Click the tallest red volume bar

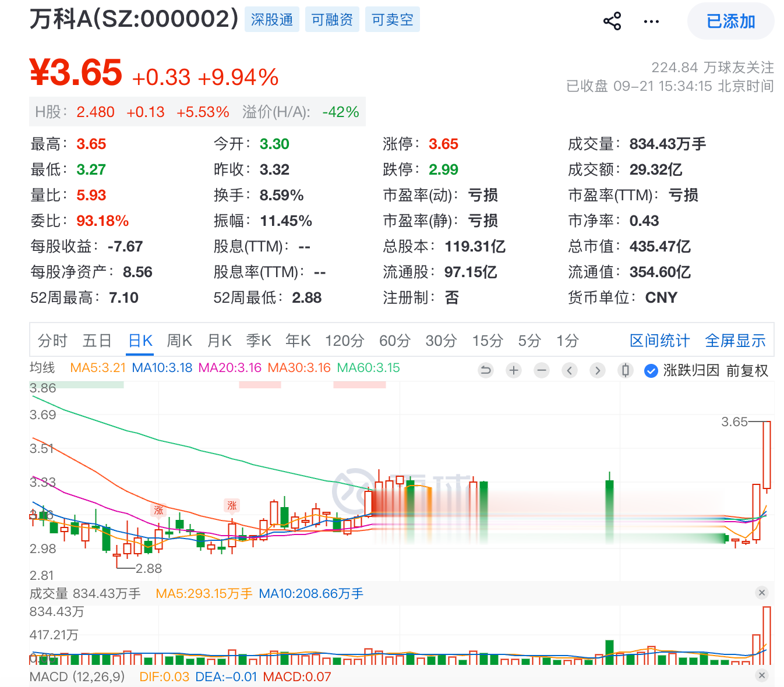pyautogui.click(x=767, y=635)
